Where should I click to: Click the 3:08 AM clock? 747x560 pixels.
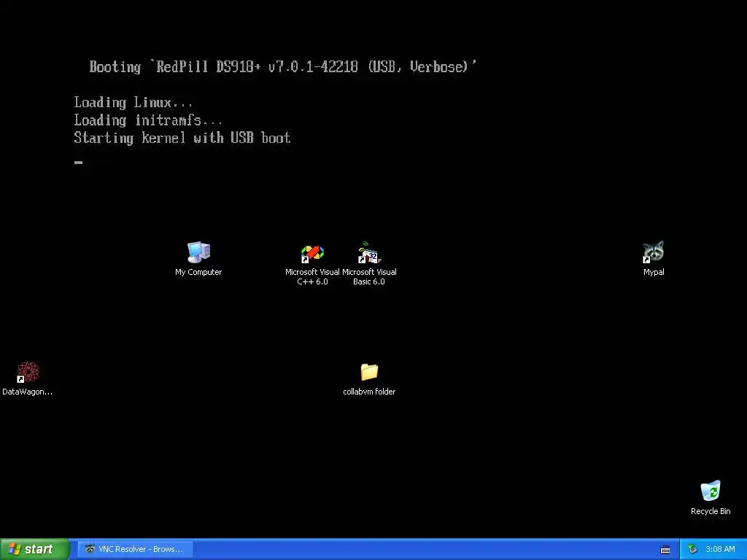pos(720,550)
